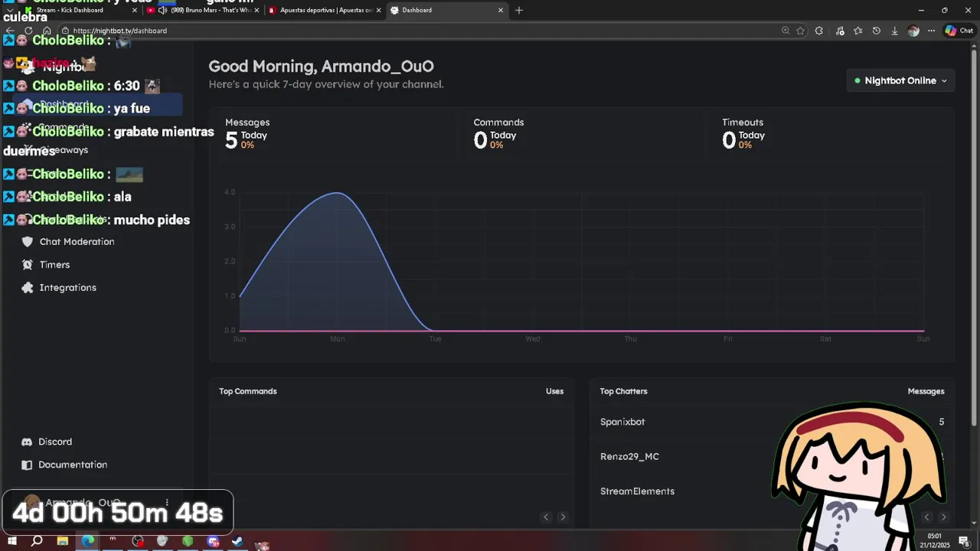Click Renzo29_MC in Top Chatters
The image size is (980, 551).
coord(629,457)
